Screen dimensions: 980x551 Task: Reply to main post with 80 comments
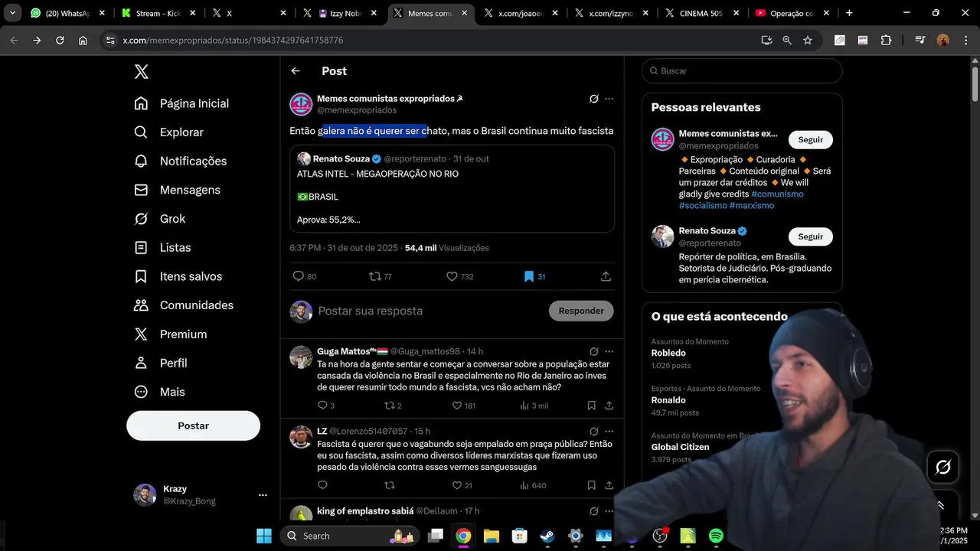(304, 276)
